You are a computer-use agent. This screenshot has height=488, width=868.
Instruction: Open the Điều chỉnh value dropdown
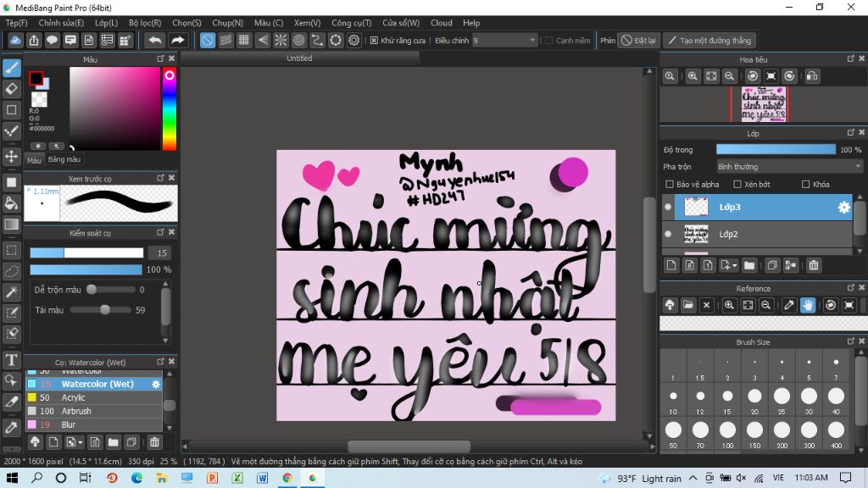[505, 41]
